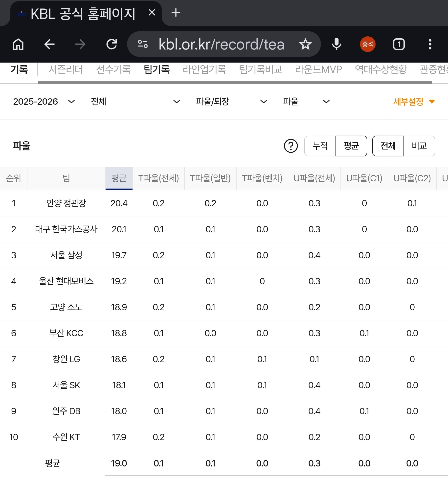The width and height of the screenshot is (448, 487).
Task: Open the 라인업기록 tab
Action: coord(204,69)
